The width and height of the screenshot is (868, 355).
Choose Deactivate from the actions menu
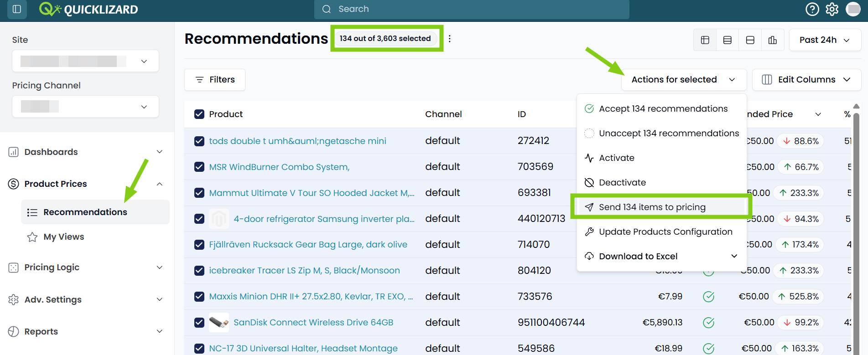(x=661, y=183)
